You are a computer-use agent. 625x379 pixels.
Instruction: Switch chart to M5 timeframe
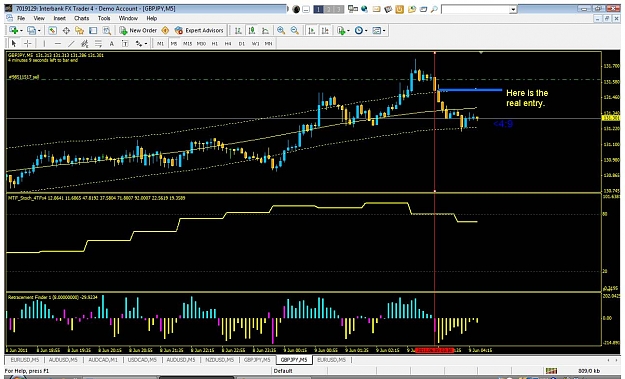coord(174,43)
